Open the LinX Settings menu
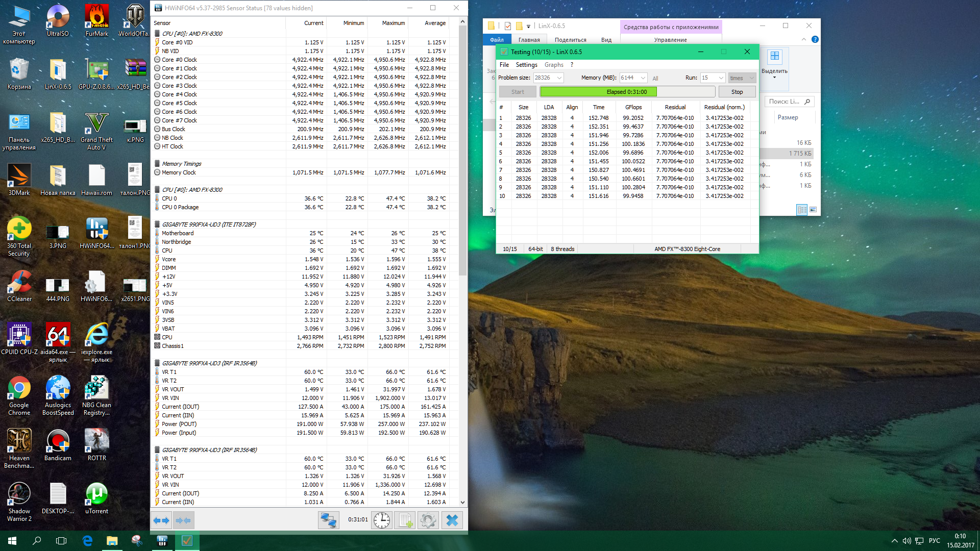 click(x=526, y=65)
